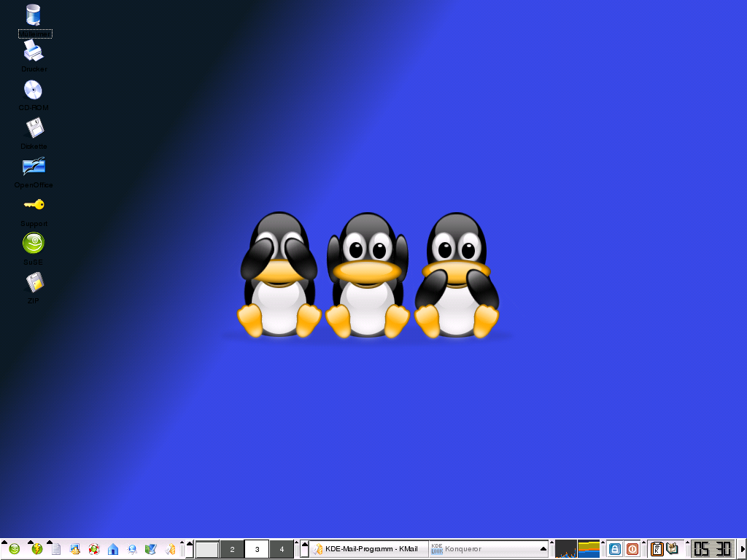The image size is (747, 560).
Task: Open the lifebuoy help center icon
Action: (94, 549)
